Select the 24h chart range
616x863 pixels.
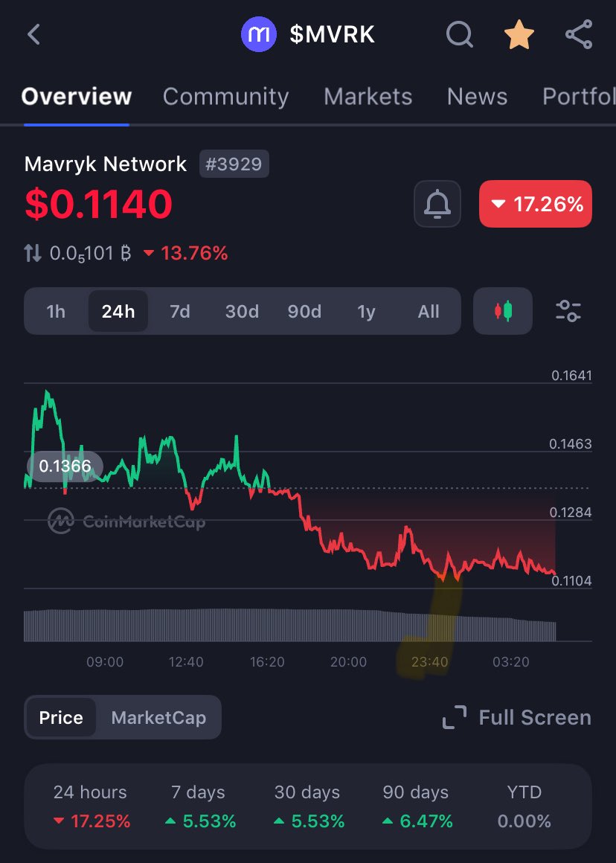click(x=118, y=312)
